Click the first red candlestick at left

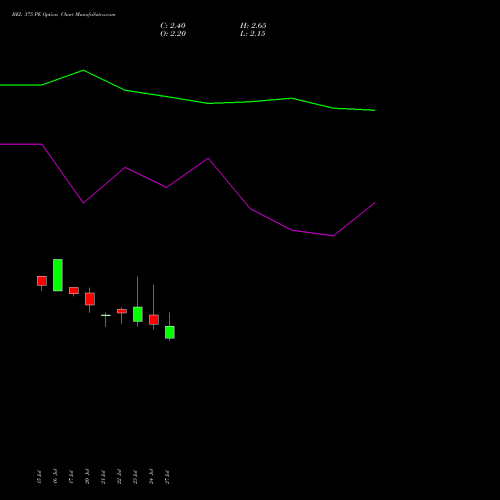42,281
